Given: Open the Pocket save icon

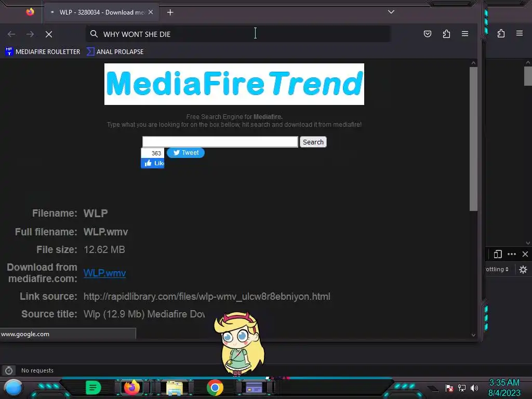Looking at the screenshot, I should (428, 34).
